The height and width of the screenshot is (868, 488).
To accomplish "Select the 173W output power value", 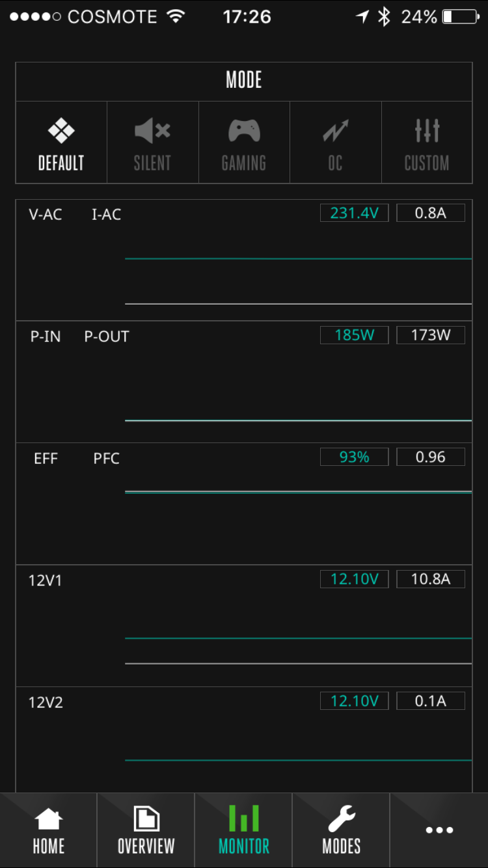I will (x=431, y=335).
